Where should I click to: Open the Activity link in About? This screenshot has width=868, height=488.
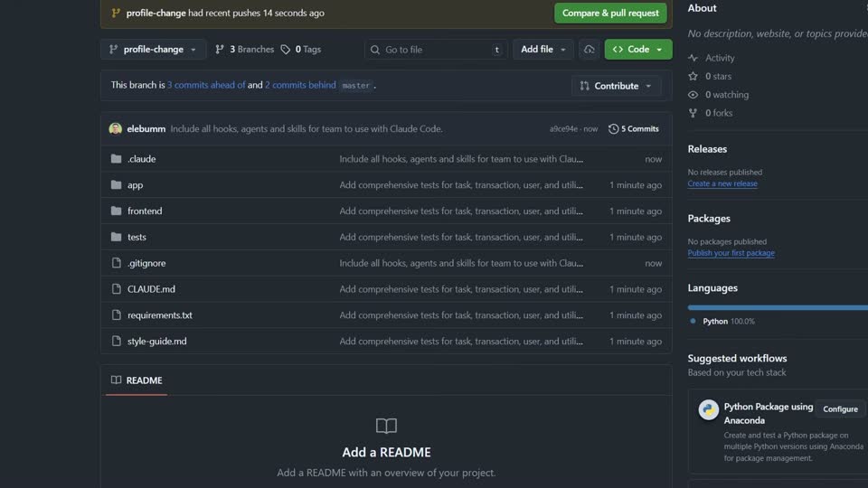(x=720, y=58)
